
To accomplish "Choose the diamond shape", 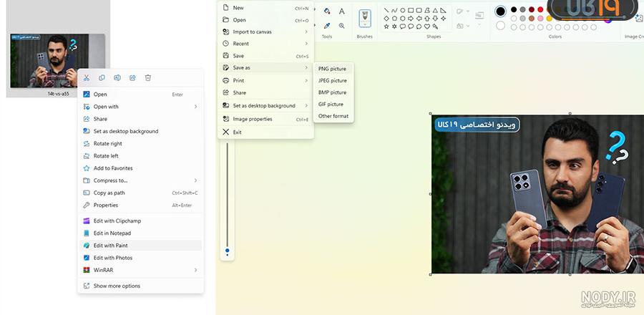I will coord(386,19).
